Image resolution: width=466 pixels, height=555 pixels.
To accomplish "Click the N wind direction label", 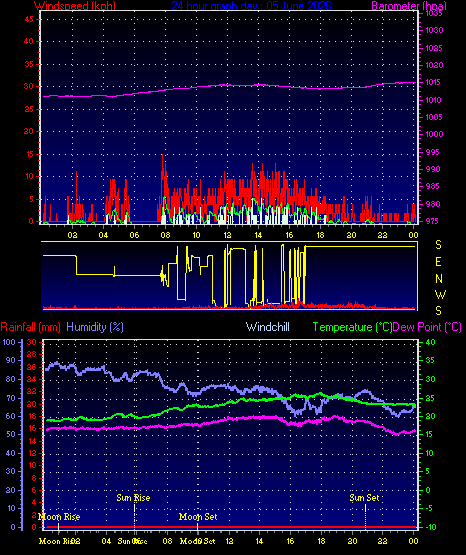I will (439, 279).
